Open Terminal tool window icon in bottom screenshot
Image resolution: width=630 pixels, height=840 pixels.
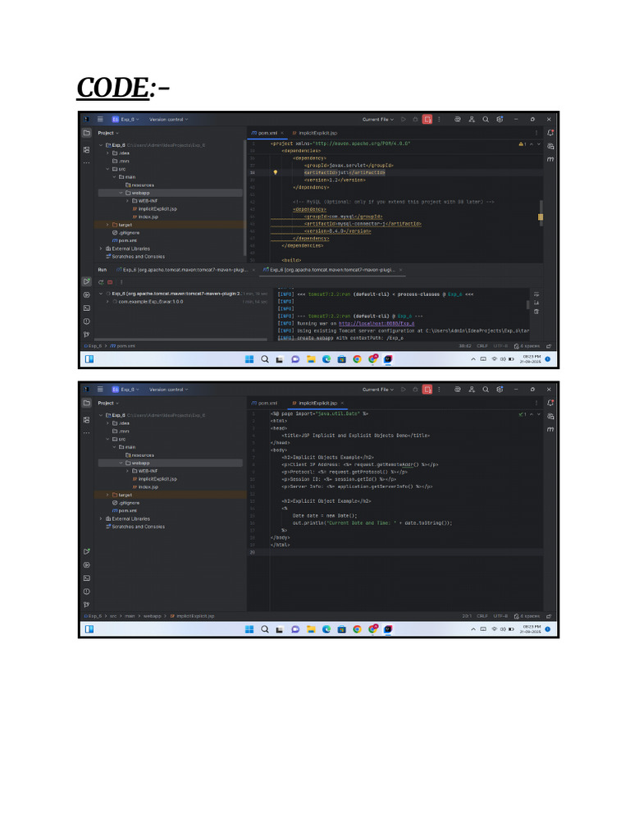pyautogui.click(x=87, y=578)
